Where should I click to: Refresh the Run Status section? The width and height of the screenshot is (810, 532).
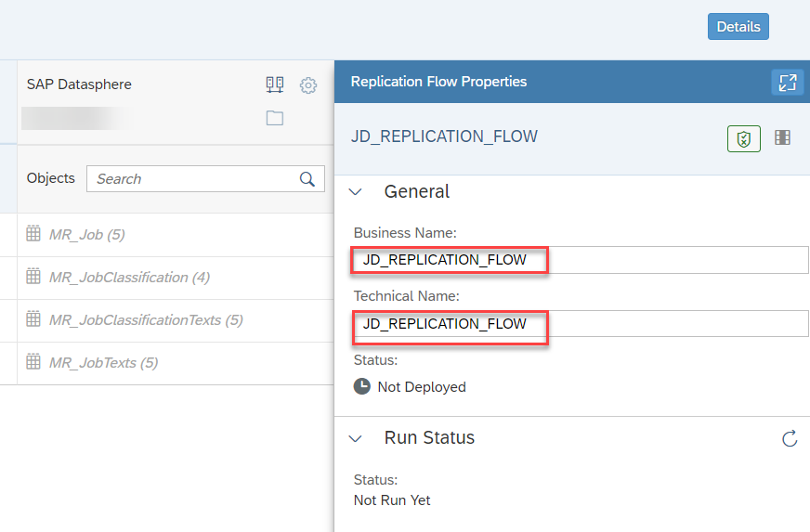[790, 438]
